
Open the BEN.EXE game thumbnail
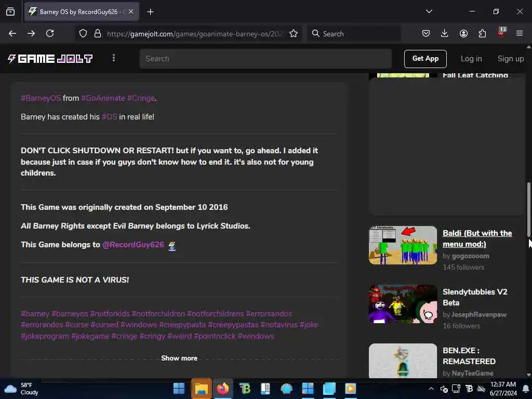point(403,361)
